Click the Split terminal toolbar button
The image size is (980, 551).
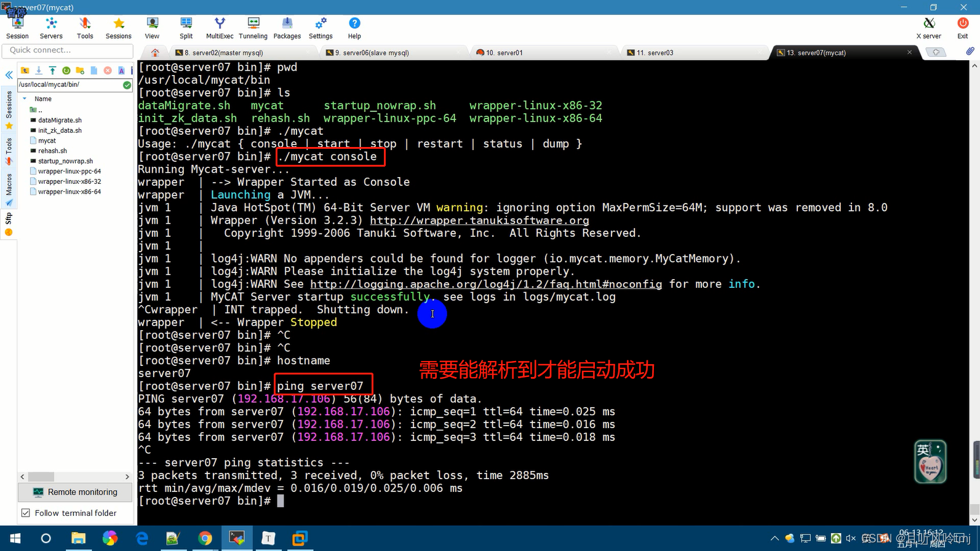pyautogui.click(x=186, y=28)
